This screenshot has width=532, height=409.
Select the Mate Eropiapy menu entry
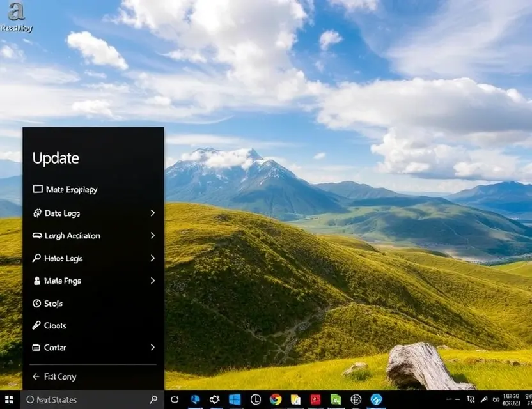coord(93,189)
